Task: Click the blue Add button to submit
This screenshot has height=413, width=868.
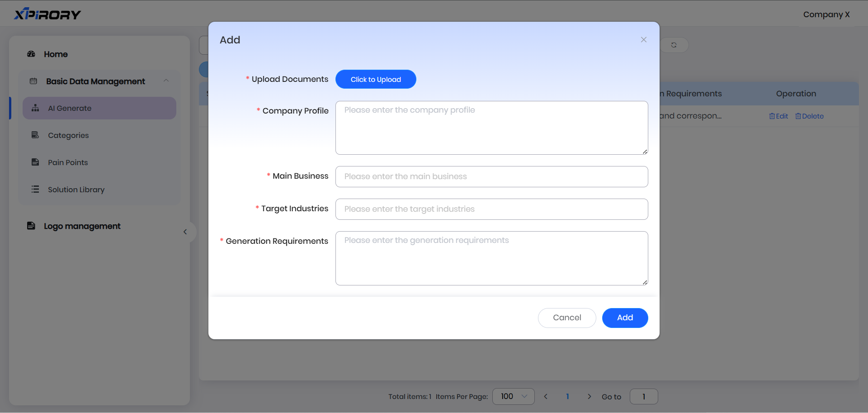Action: (x=625, y=318)
